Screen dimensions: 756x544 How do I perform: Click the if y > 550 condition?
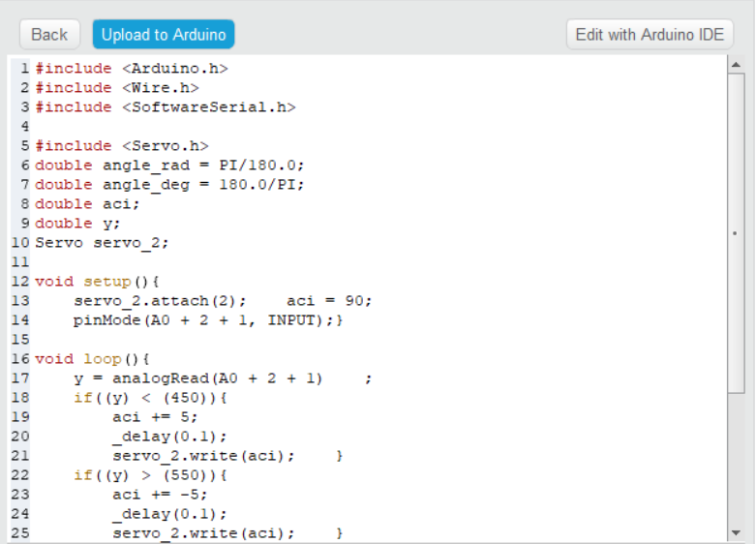150,475
